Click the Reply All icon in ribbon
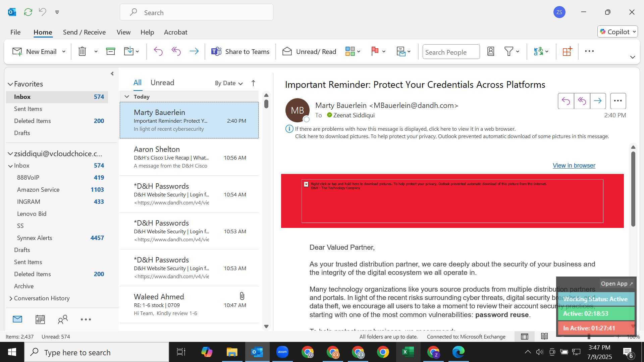Screen dimensions: 644x362 pyautogui.click(x=176, y=51)
